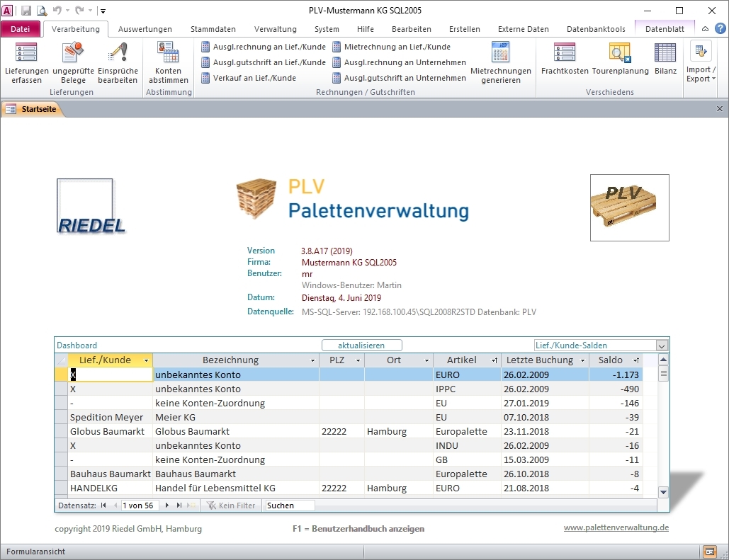Click Mietrechnungen generieren icon

(501, 62)
